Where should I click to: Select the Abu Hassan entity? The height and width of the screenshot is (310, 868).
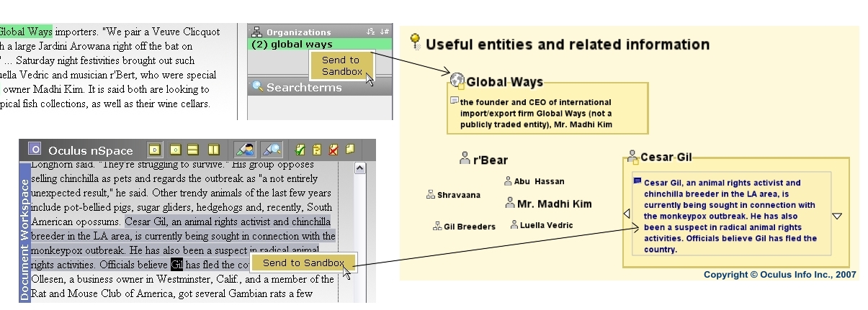click(539, 181)
